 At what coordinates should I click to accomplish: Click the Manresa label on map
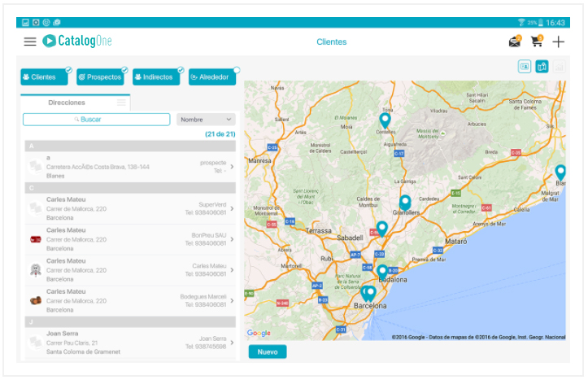coord(260,160)
